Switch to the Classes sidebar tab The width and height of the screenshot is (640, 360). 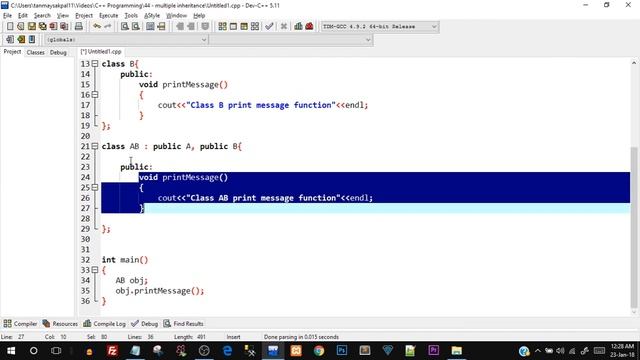[x=36, y=52]
